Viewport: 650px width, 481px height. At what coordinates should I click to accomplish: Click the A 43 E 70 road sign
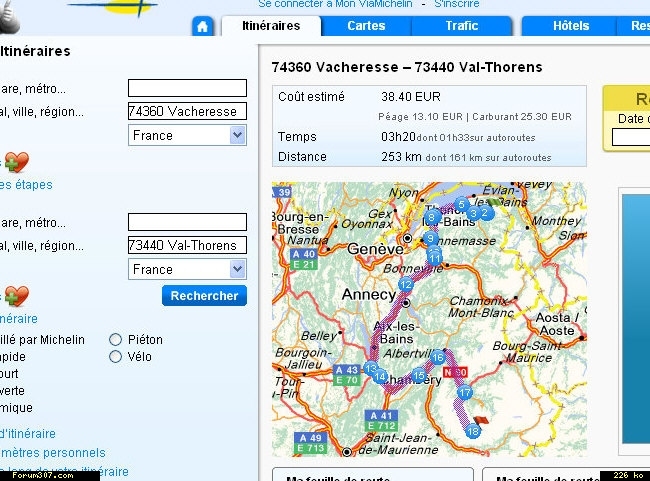(x=347, y=375)
